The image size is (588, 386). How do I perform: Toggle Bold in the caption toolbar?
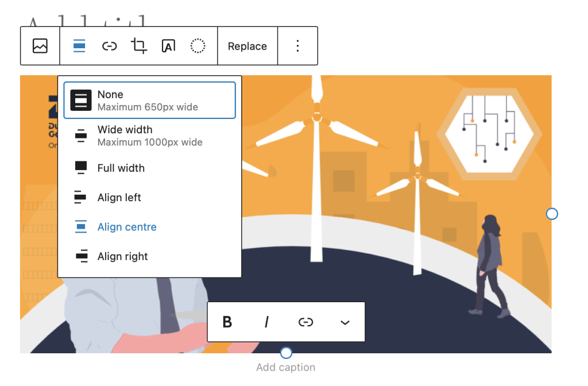(227, 322)
